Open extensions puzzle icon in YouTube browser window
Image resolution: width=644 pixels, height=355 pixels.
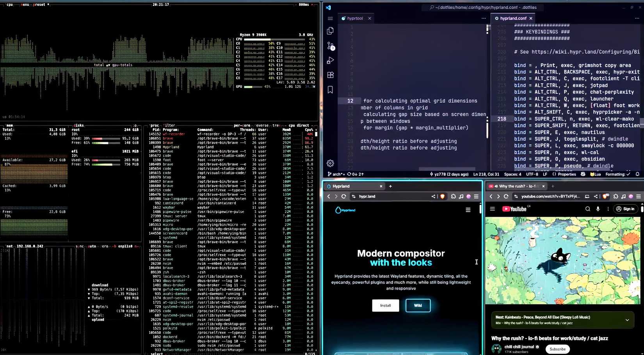pos(616,196)
